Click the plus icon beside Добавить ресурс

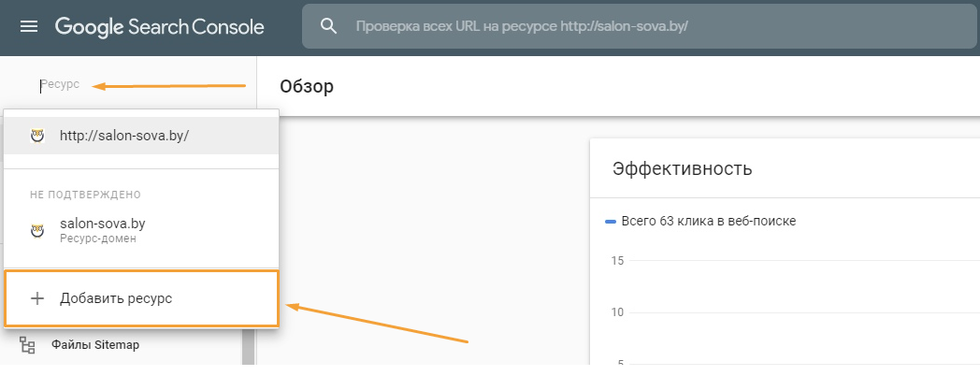point(37,298)
